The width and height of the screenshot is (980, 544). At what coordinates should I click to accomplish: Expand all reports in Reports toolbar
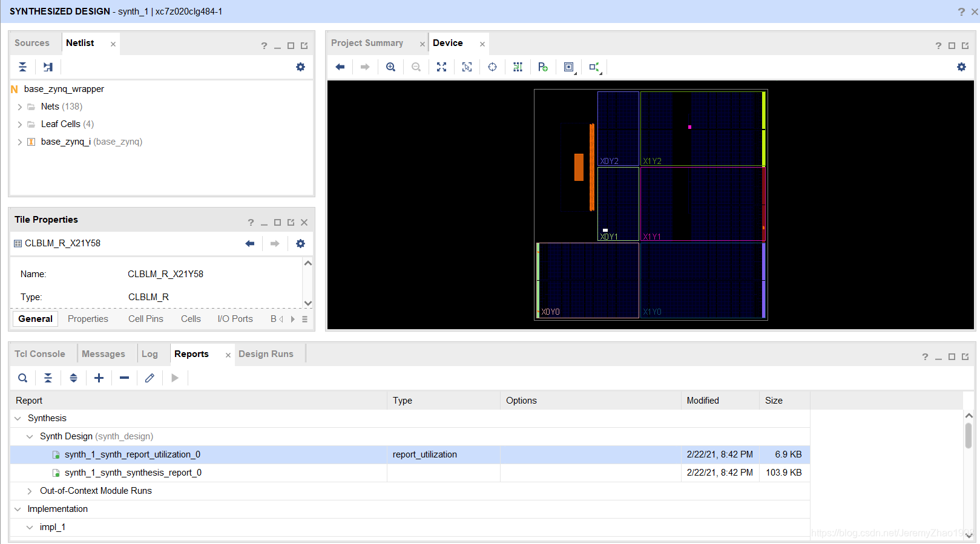pos(73,378)
